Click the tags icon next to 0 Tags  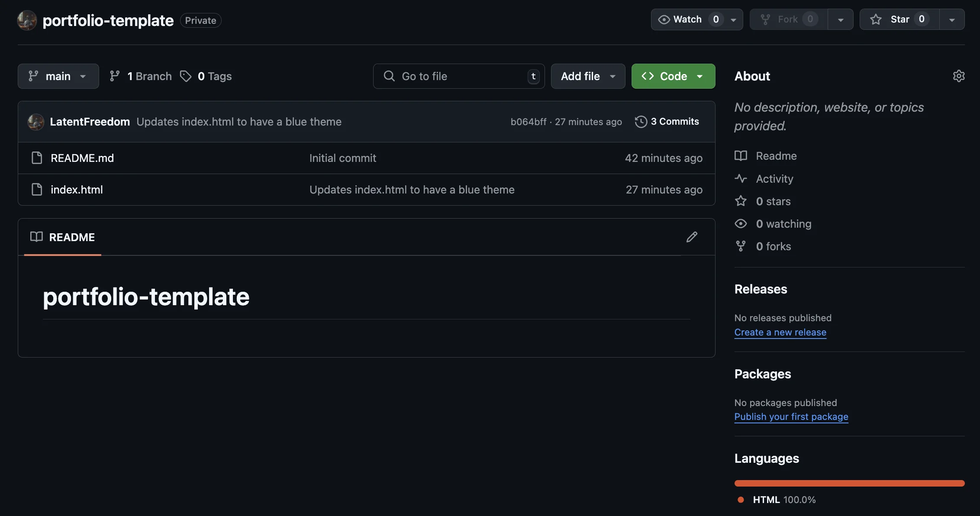tap(186, 76)
